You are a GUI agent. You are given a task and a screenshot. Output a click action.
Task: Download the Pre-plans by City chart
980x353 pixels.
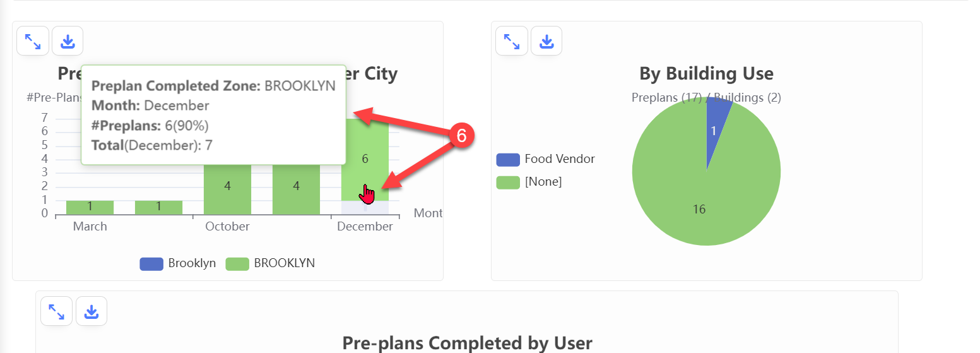pos(68,42)
